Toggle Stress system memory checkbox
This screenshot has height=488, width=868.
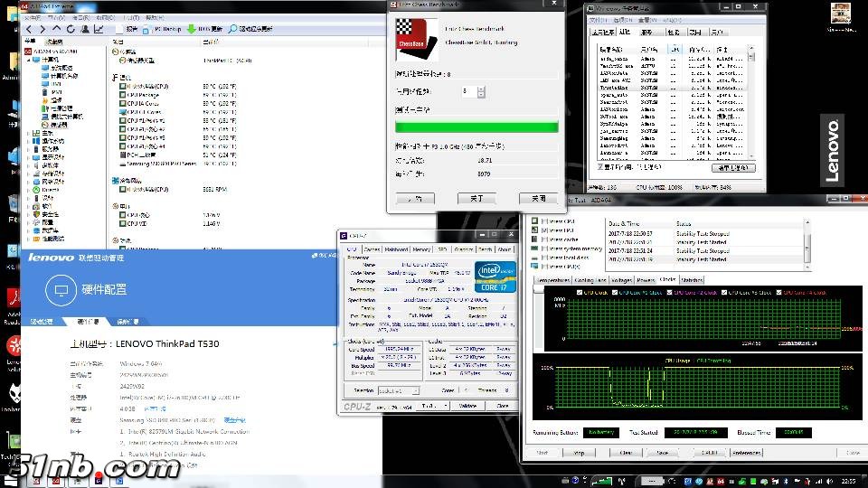coord(544,249)
